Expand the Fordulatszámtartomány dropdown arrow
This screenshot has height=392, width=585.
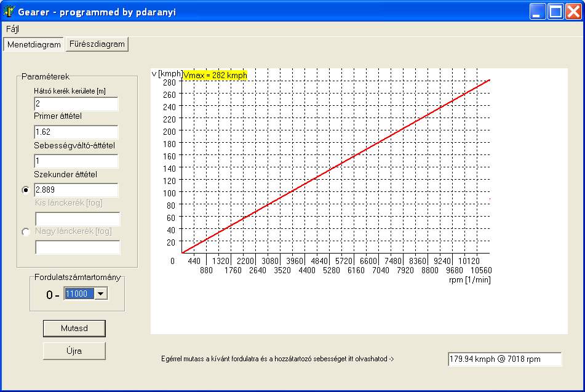tap(101, 294)
